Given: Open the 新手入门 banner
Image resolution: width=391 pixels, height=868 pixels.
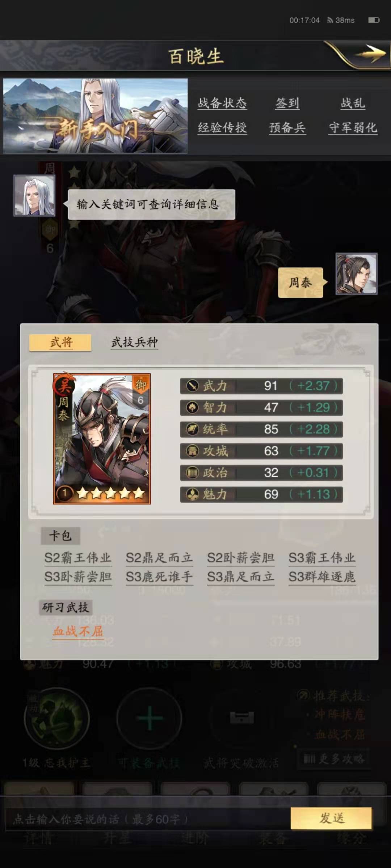Looking at the screenshot, I should [96, 116].
